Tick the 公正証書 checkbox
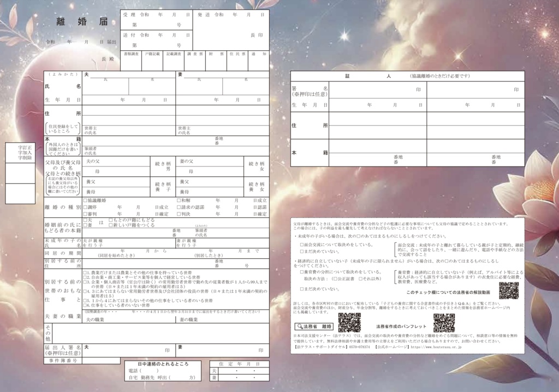 tap(335, 279)
